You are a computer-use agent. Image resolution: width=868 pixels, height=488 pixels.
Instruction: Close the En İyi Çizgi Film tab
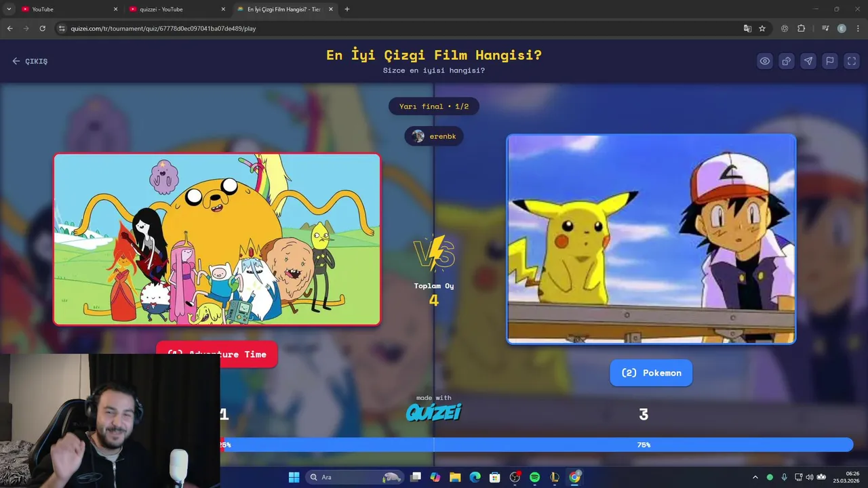(331, 9)
